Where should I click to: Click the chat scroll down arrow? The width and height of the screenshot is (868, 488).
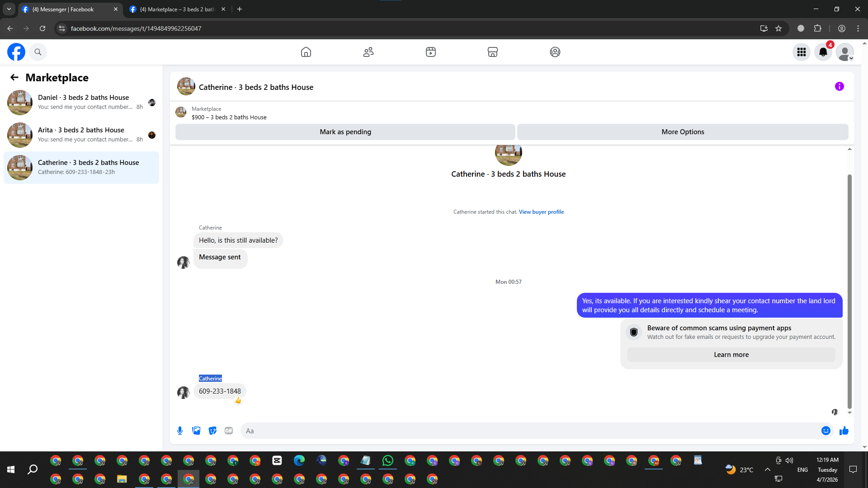pos(849,413)
